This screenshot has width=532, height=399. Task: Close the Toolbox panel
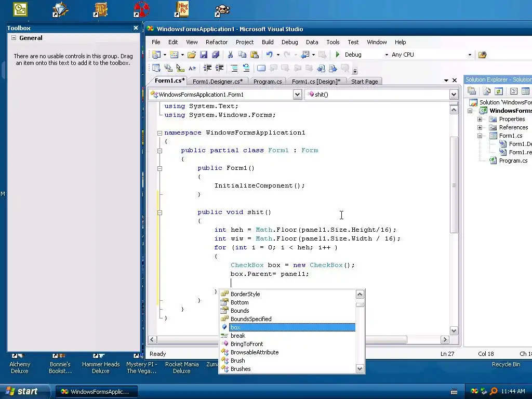tap(136, 28)
